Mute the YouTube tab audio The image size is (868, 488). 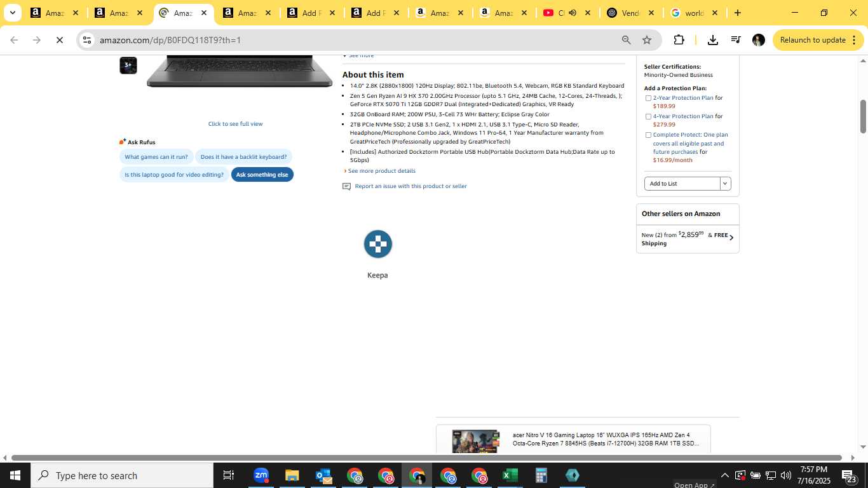572,13
